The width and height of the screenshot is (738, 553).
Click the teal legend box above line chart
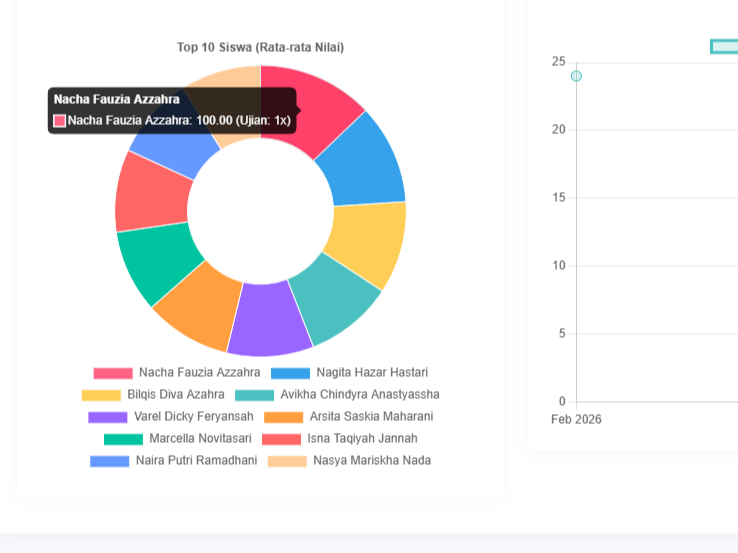[x=724, y=46]
